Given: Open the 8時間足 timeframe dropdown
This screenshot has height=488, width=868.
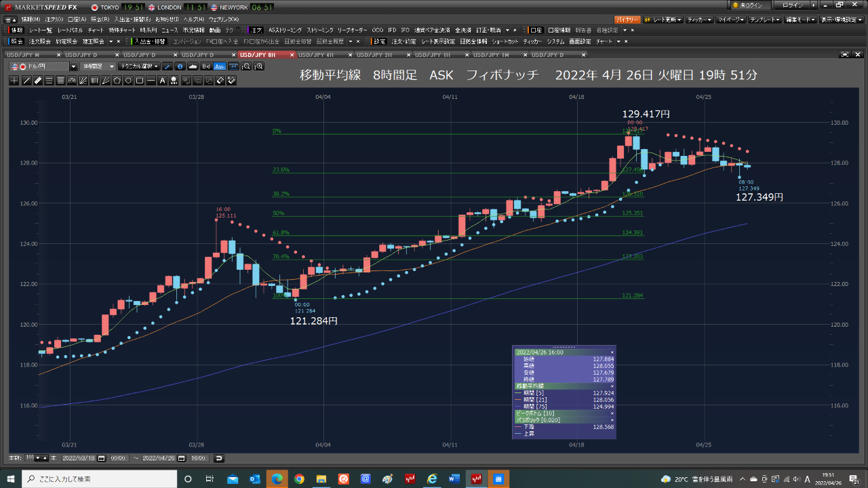Looking at the screenshot, I should point(98,66).
